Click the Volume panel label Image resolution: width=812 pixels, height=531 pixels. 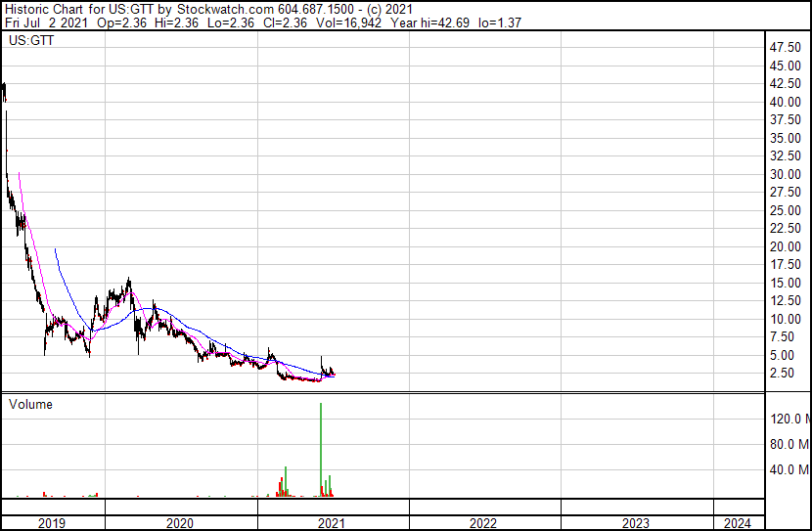click(x=30, y=404)
